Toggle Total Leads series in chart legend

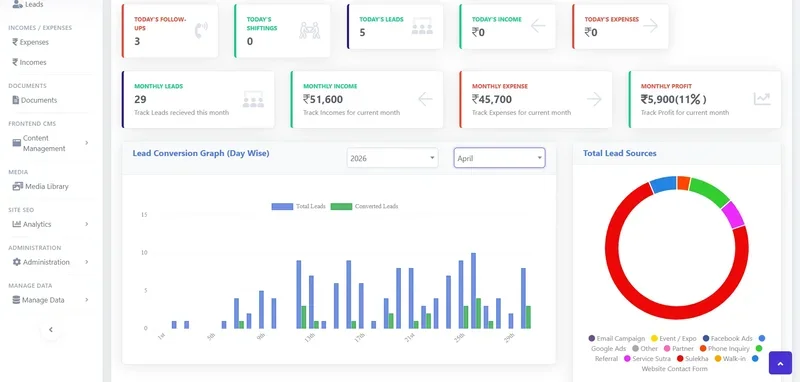click(x=298, y=207)
